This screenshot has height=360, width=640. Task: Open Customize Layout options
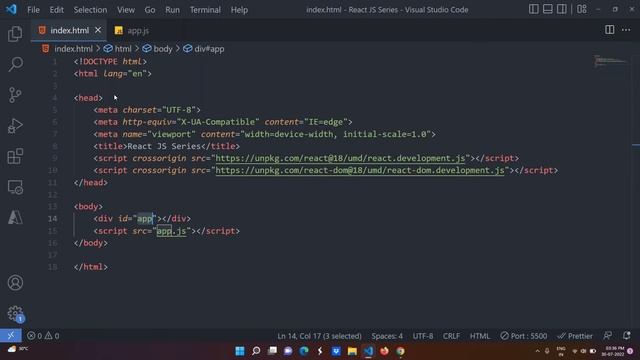coord(582,9)
